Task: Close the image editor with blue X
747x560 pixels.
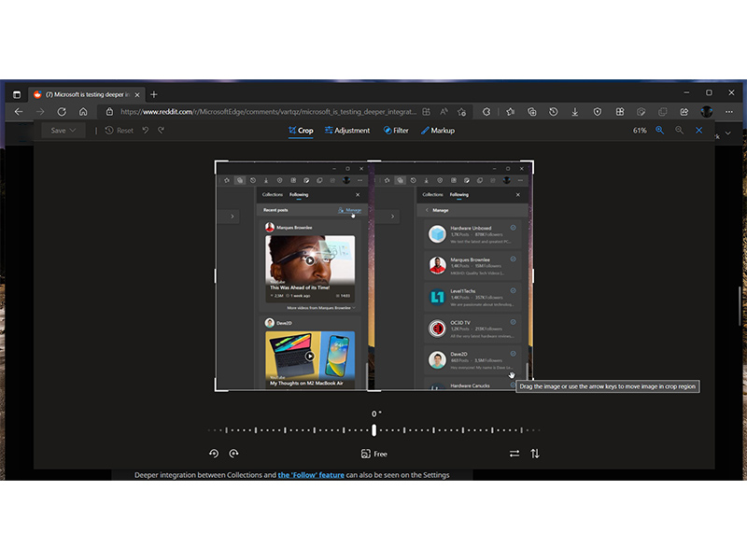Action: pos(698,131)
